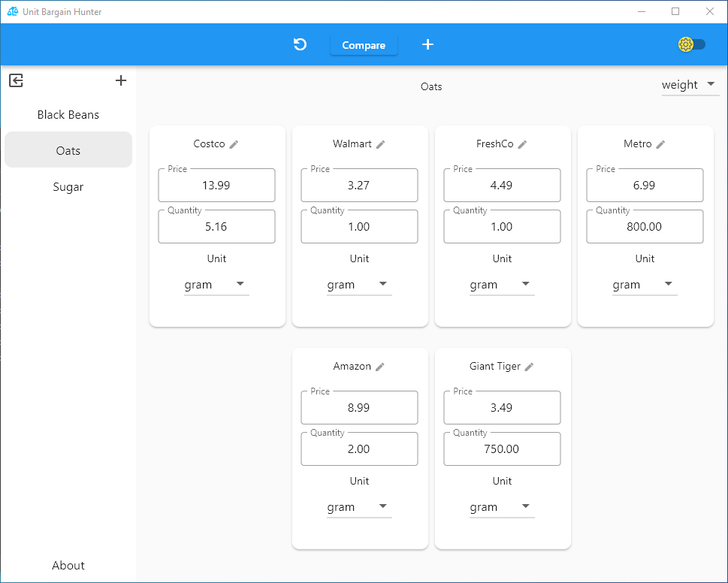Add a new item using sidebar plus

click(121, 80)
